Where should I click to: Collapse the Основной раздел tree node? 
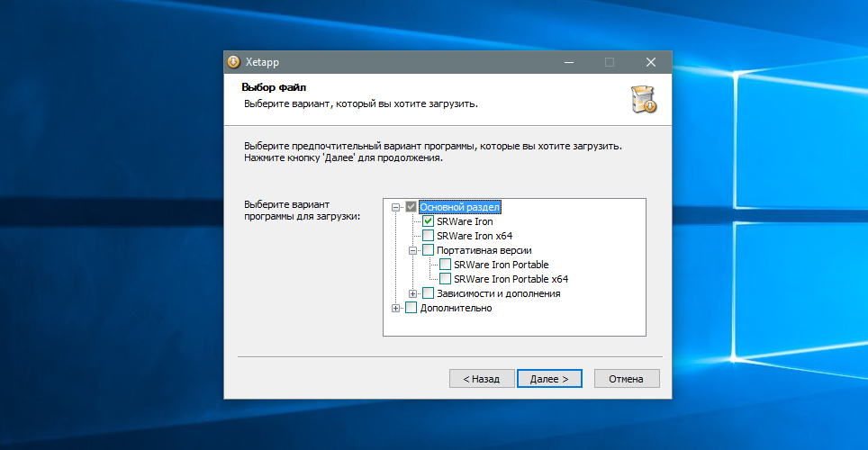(395, 208)
